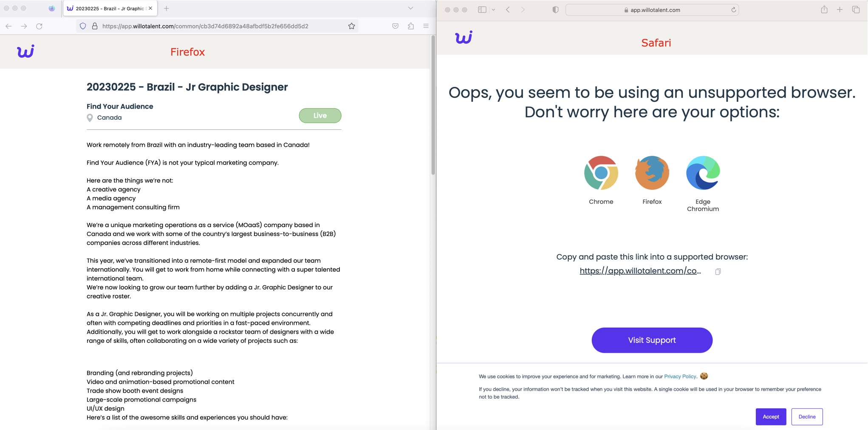Toggle Safari's privacy report shield
868x430 pixels.
pos(555,9)
